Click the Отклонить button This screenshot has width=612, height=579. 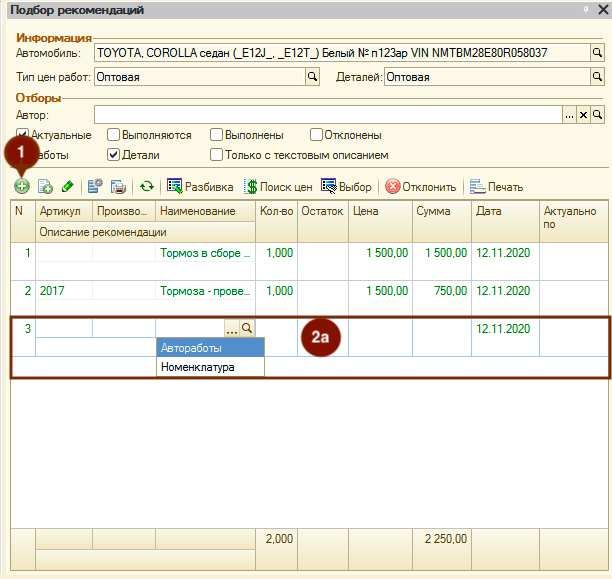(420, 187)
